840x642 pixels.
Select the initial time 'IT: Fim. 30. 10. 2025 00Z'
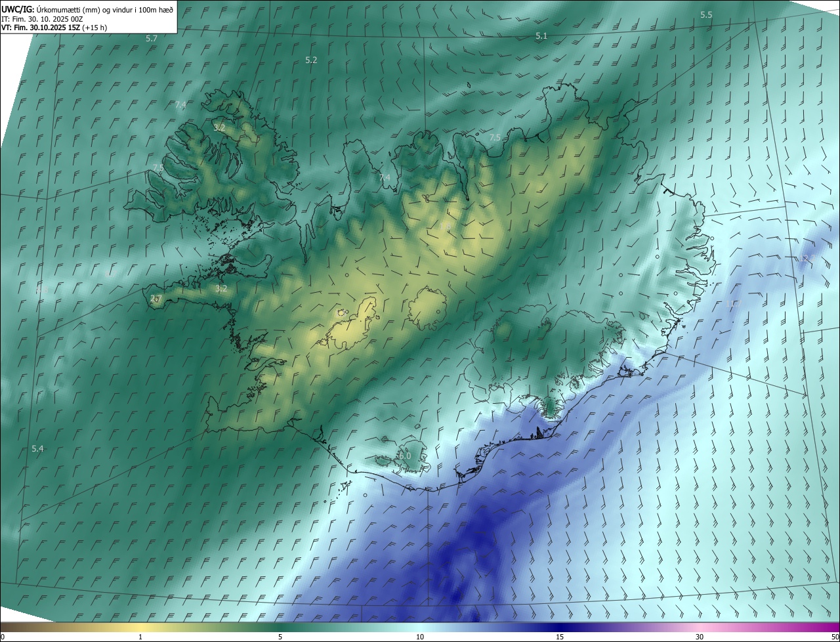pyautogui.click(x=42, y=19)
